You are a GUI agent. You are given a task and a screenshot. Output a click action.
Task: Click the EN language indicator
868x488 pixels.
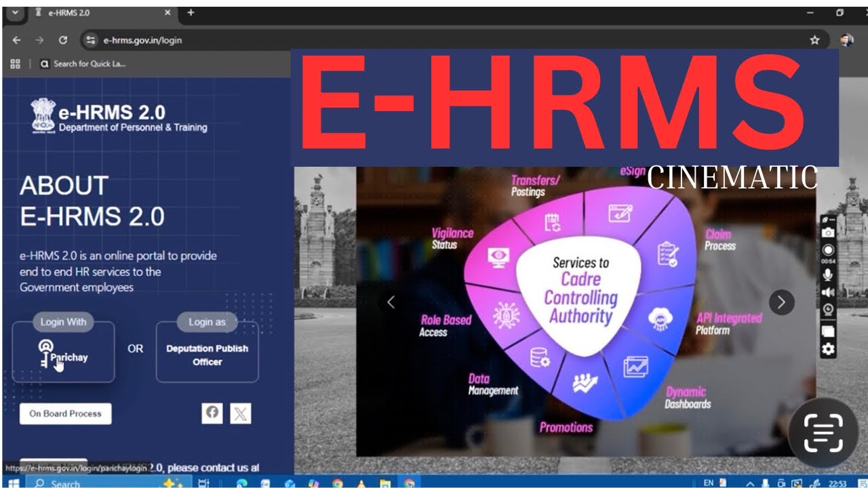point(708,483)
